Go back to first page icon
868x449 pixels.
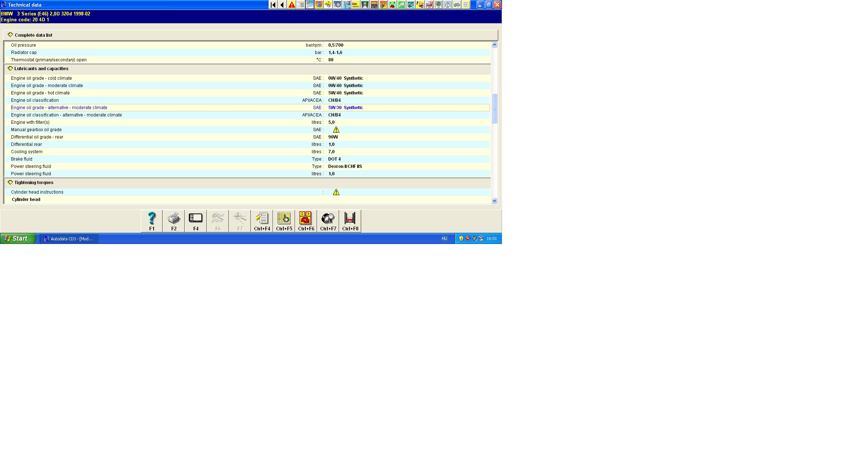click(273, 5)
